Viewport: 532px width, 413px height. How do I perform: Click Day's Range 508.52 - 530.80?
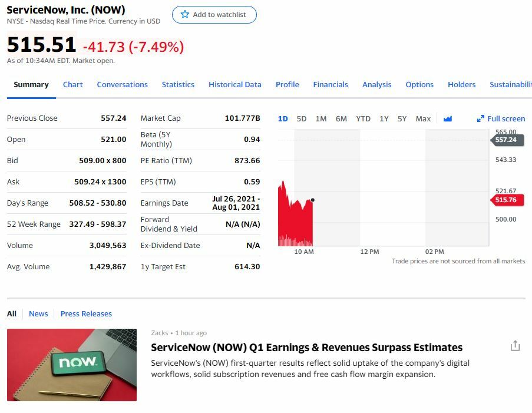tap(98, 203)
